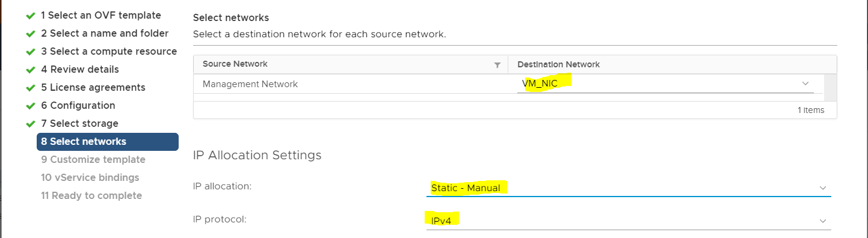Open step 4 Review details
The width and height of the screenshot is (868, 238).
point(80,69)
